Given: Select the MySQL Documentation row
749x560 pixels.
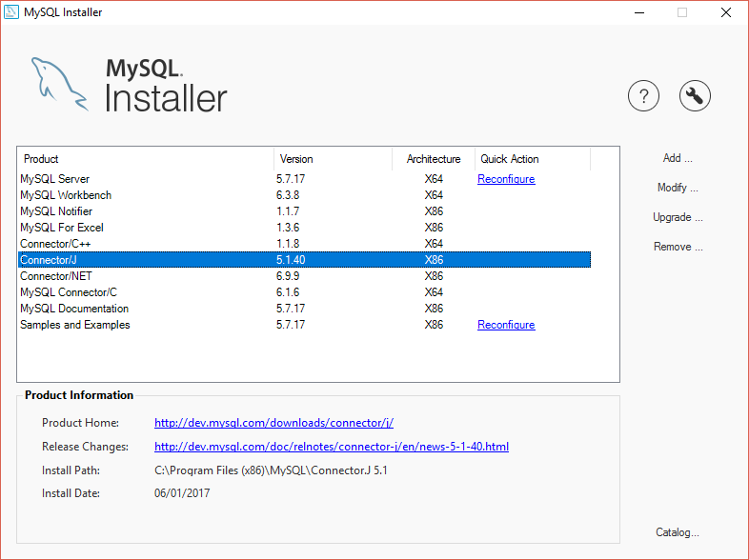Looking at the screenshot, I should click(304, 309).
